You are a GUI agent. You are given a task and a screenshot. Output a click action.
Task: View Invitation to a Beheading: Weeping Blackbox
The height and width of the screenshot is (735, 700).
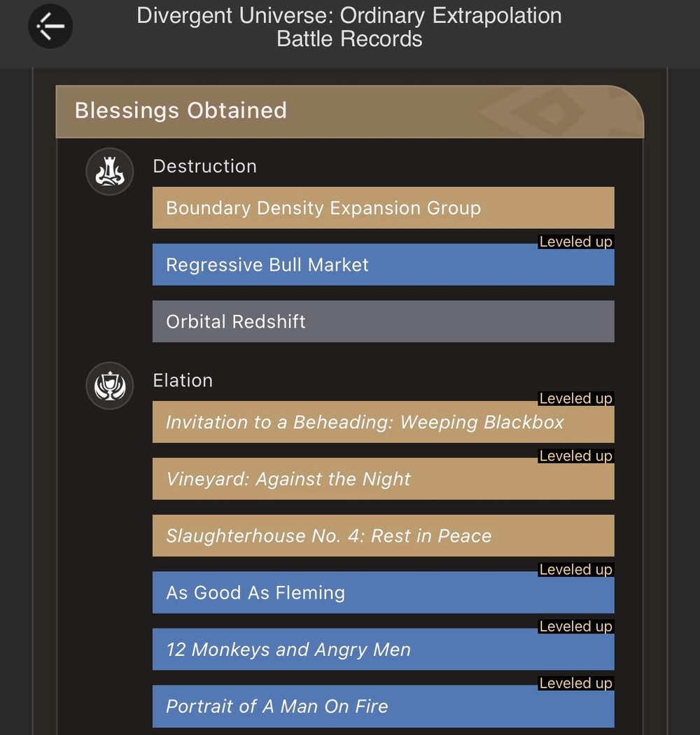383,423
